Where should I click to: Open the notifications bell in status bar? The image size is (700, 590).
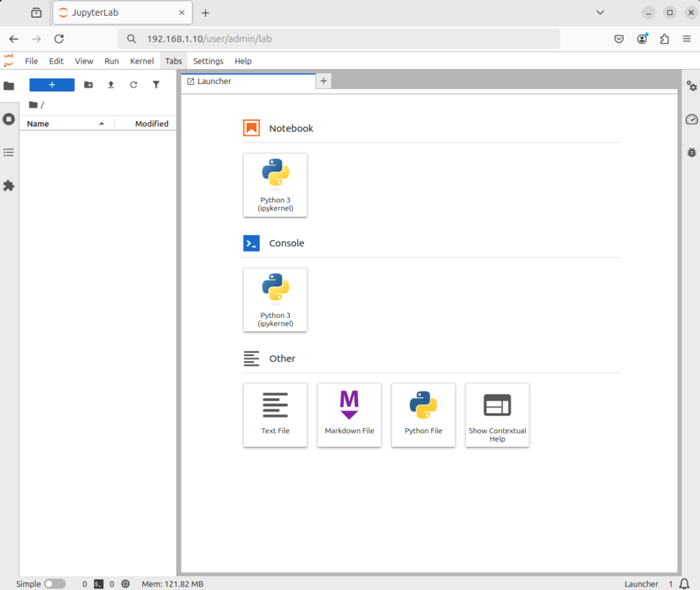[684, 584]
